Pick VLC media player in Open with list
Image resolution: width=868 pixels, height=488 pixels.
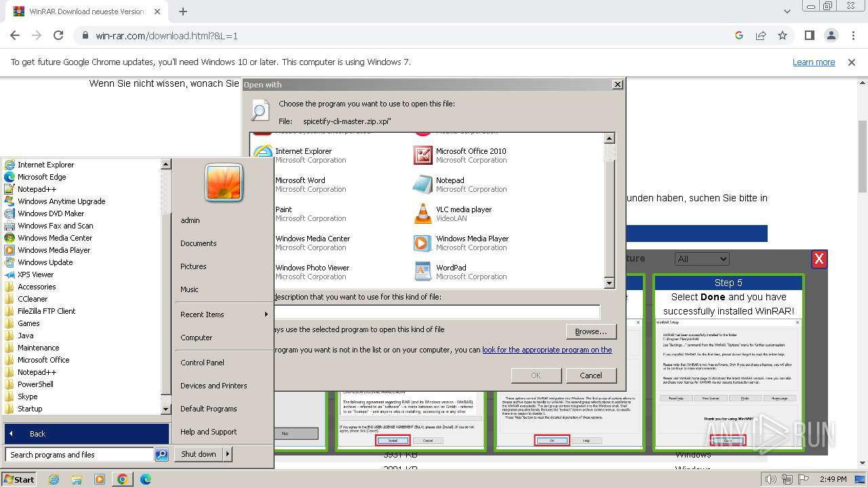(453, 213)
